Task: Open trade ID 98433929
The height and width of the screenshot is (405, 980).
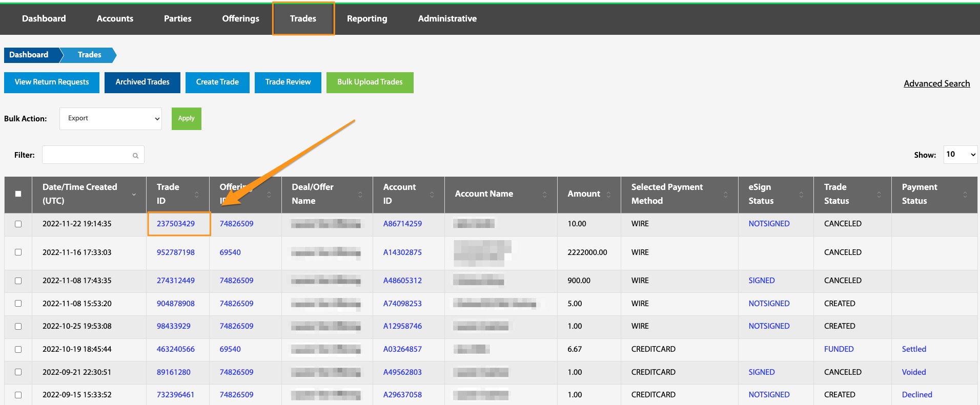Action: 174,326
